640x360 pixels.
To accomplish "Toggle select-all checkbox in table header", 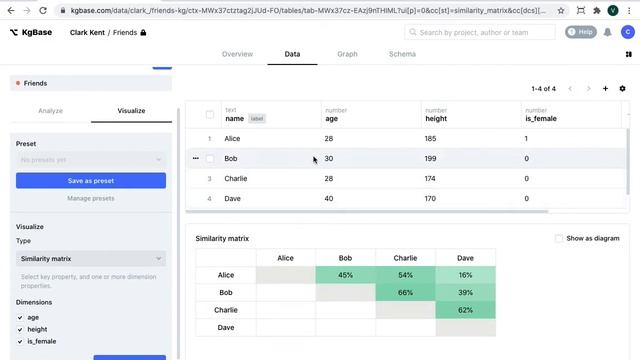I will click(210, 115).
